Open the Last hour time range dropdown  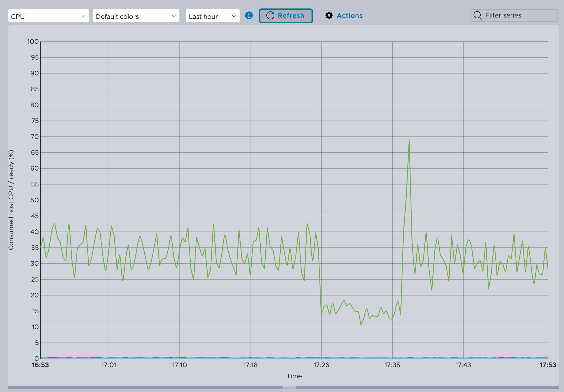point(213,16)
